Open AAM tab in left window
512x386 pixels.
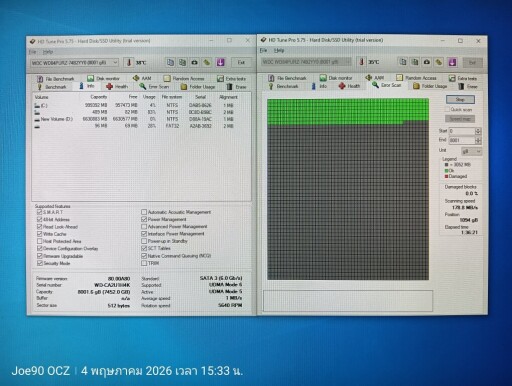[142, 78]
